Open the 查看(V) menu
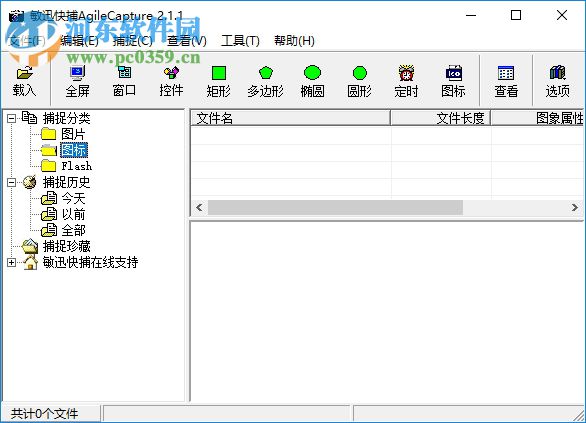The height and width of the screenshot is (423, 586). [x=186, y=40]
